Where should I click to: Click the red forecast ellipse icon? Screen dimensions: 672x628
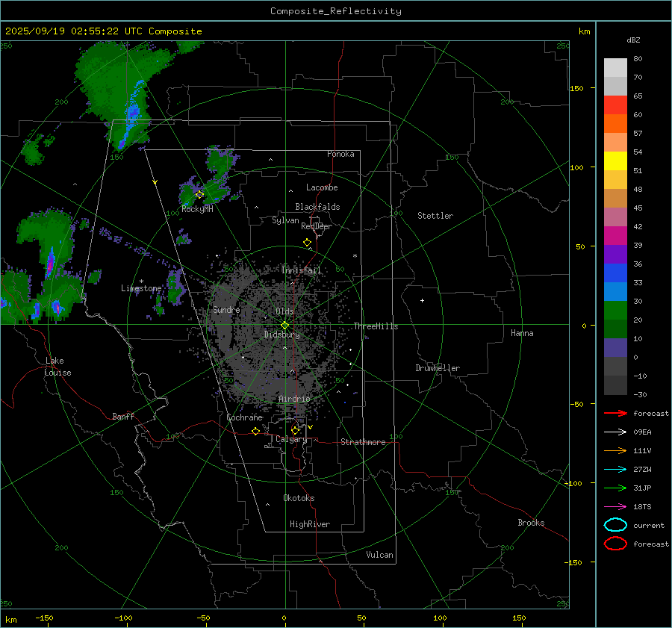tap(615, 544)
